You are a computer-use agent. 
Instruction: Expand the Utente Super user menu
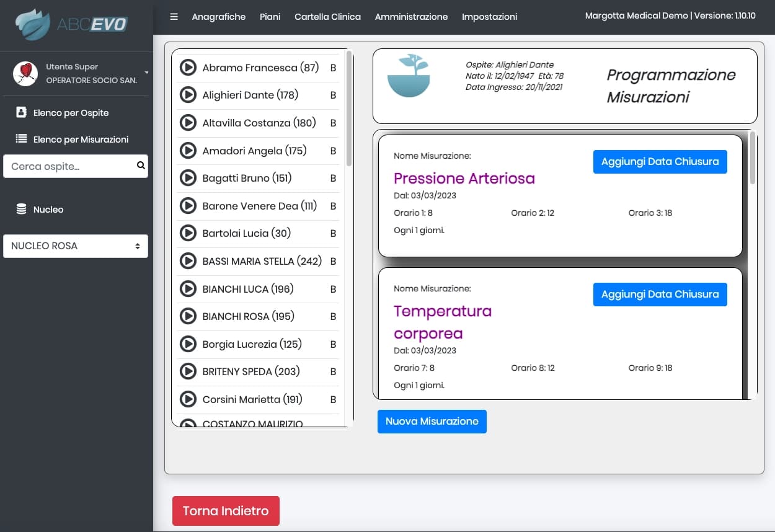pyautogui.click(x=145, y=73)
